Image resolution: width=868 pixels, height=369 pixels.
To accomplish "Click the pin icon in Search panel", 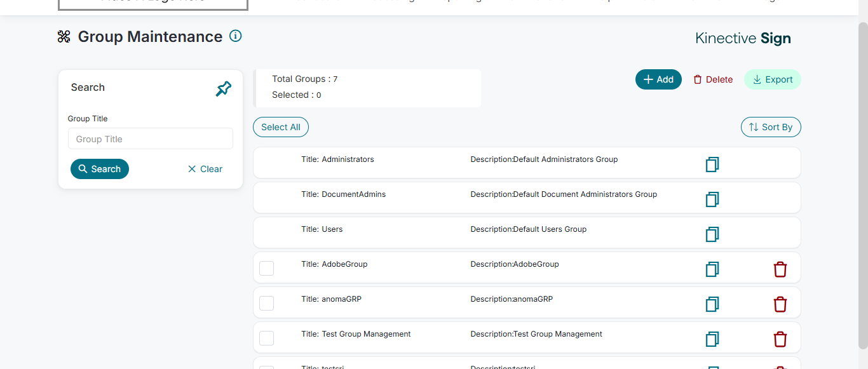I will tap(223, 89).
